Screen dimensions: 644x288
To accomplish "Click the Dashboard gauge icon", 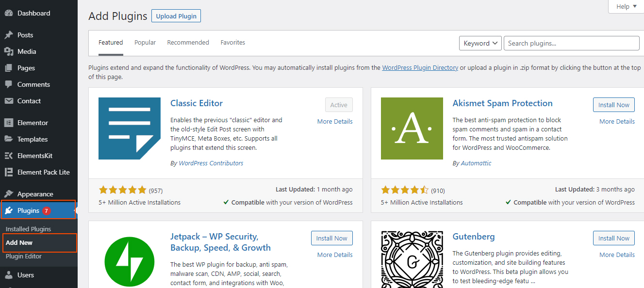I will 9,14.
